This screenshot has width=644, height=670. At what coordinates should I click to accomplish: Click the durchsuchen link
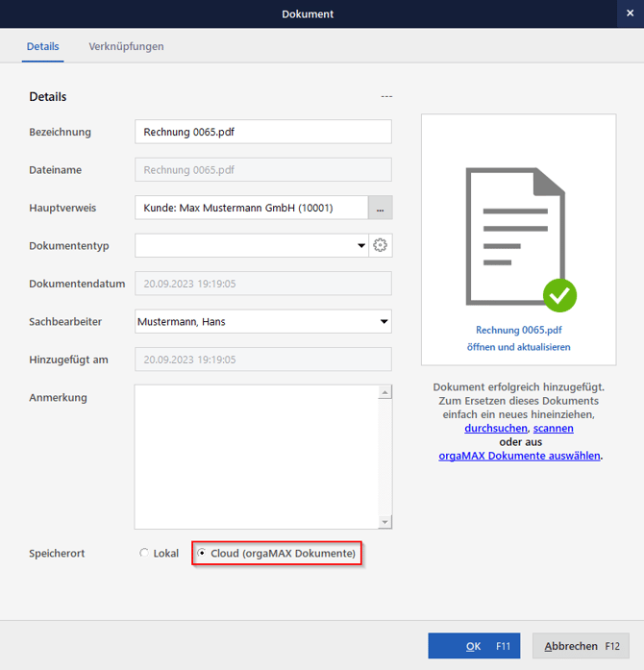496,428
